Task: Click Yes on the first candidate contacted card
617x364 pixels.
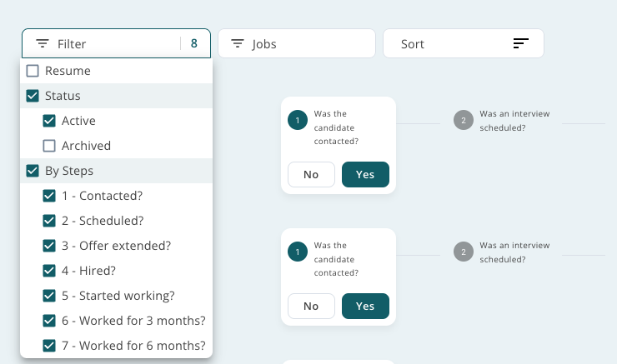Action: (x=365, y=175)
